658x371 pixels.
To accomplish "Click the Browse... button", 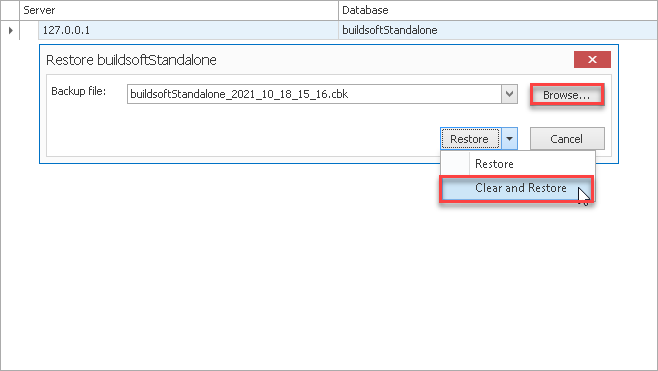I will click(567, 95).
